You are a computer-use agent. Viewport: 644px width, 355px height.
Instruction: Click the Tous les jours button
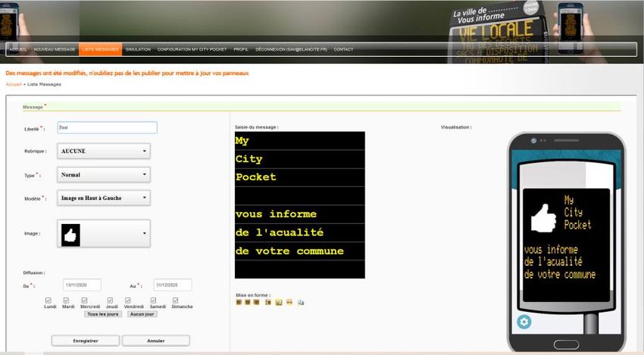click(x=103, y=313)
